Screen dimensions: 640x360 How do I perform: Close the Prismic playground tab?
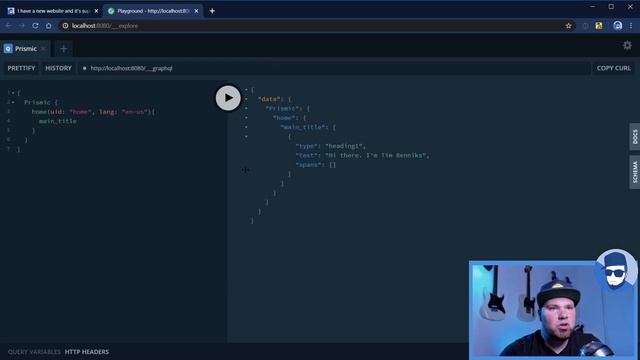pos(44,49)
